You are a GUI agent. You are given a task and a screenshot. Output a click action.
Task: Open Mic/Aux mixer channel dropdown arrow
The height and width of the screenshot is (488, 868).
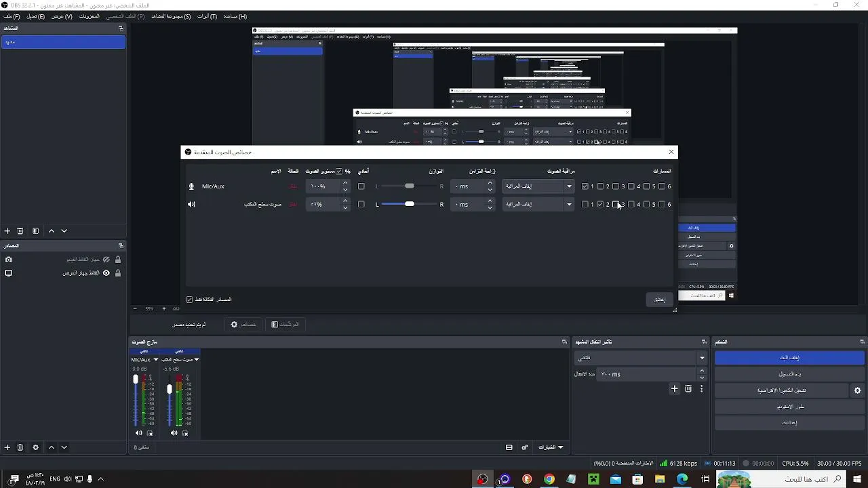click(156, 359)
